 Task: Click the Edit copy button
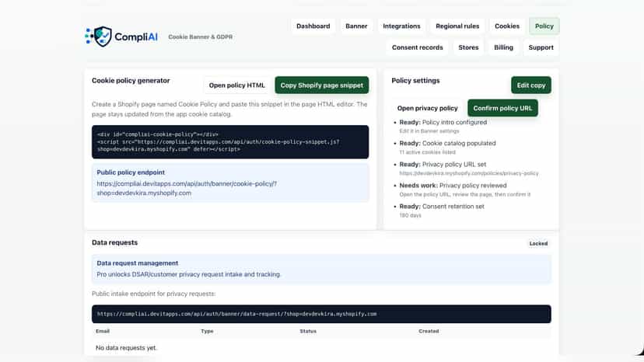tap(530, 85)
